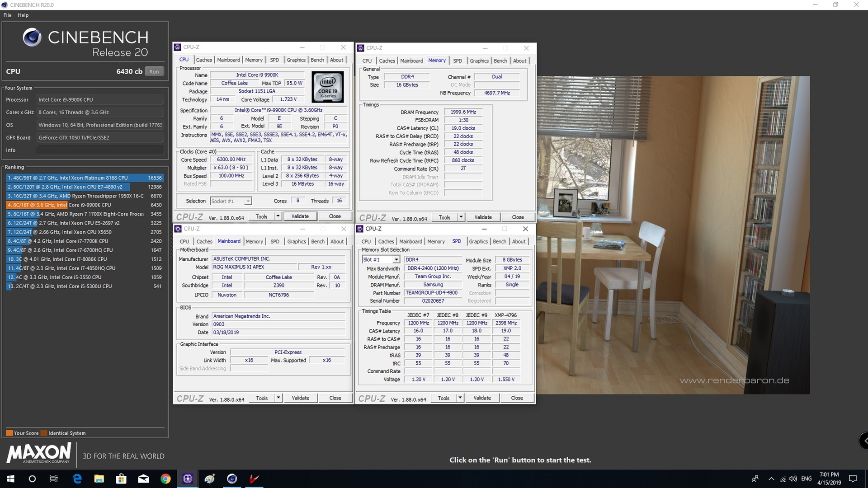Click CPU-Z title icon in Mainboard window
The width and height of the screenshot is (868, 488).
click(x=178, y=229)
